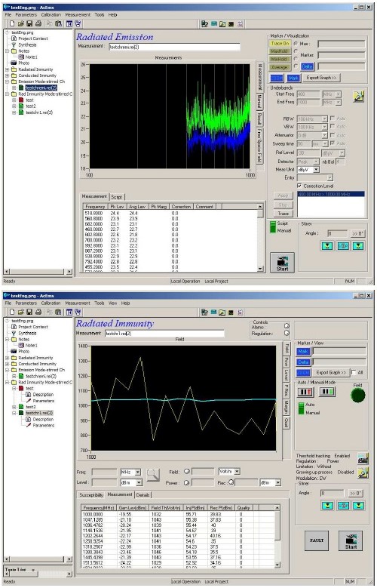Image resolution: width=377 pixels, height=588 pixels.
Task: Click the green-bars Auto/Manual Mode icon
Action: tap(326, 392)
